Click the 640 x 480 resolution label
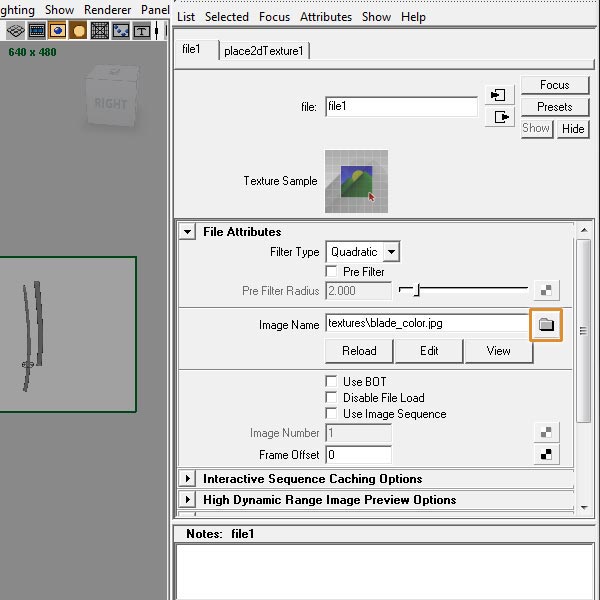The width and height of the screenshot is (600, 600). pos(33,52)
